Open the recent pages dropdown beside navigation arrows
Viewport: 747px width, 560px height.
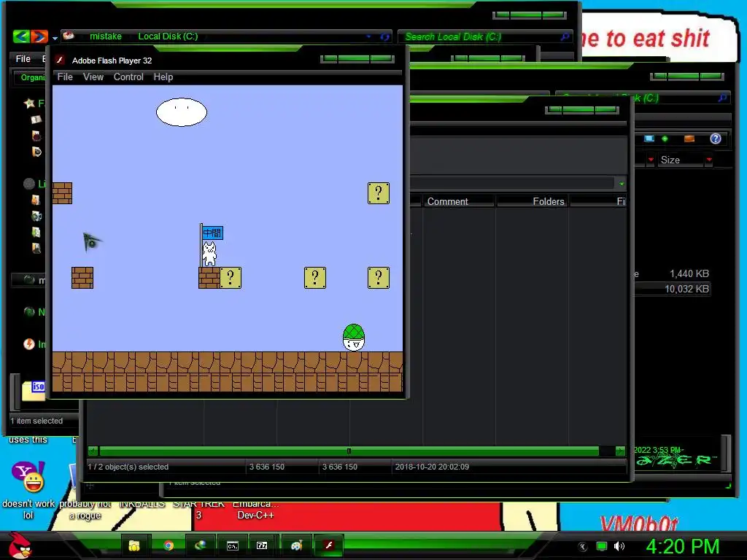click(55, 38)
